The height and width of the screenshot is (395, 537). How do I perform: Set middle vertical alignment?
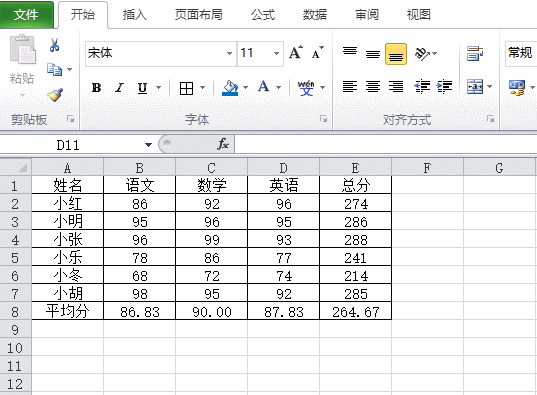(373, 54)
